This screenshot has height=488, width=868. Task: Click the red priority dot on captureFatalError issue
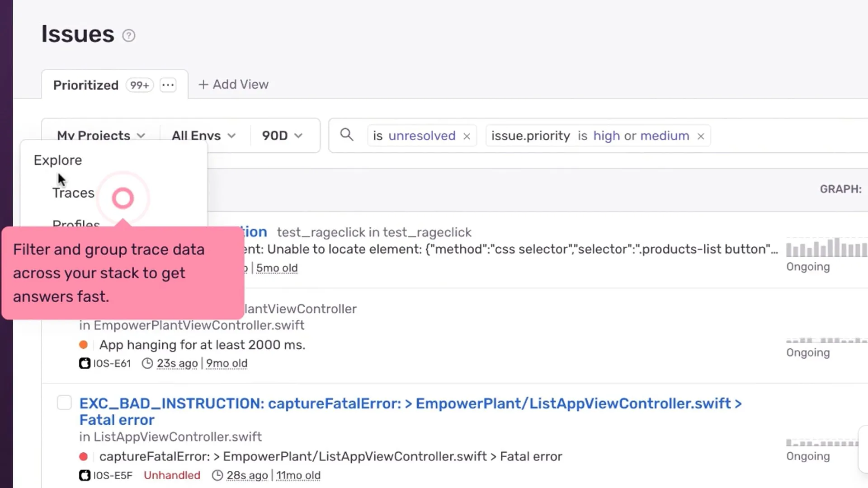tap(83, 456)
